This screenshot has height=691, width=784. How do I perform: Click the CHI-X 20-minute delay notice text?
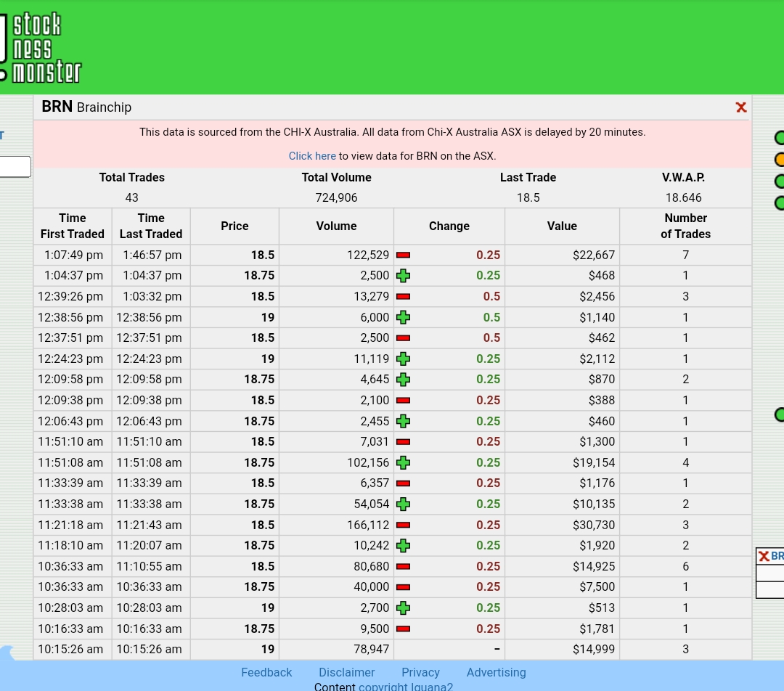coord(393,132)
